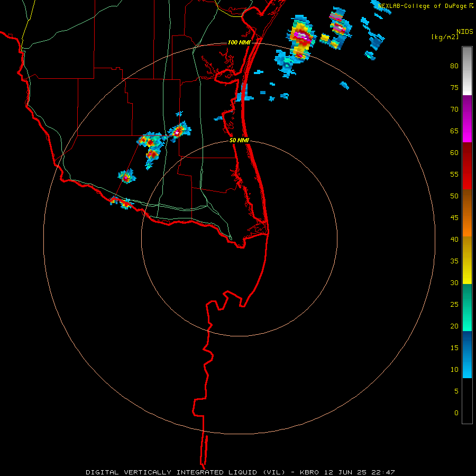The height and width of the screenshot is (476, 476).
Task: Click the 65 value on the scale
Action: [454, 131]
